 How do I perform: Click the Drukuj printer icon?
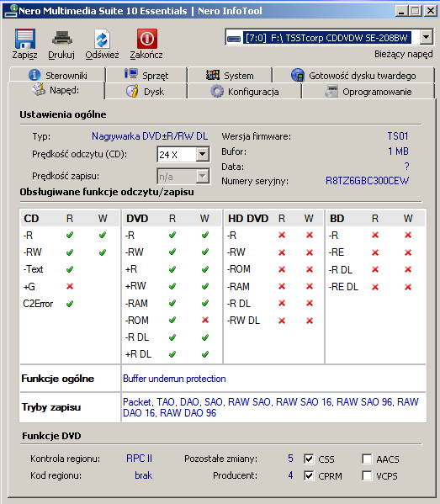coord(61,39)
